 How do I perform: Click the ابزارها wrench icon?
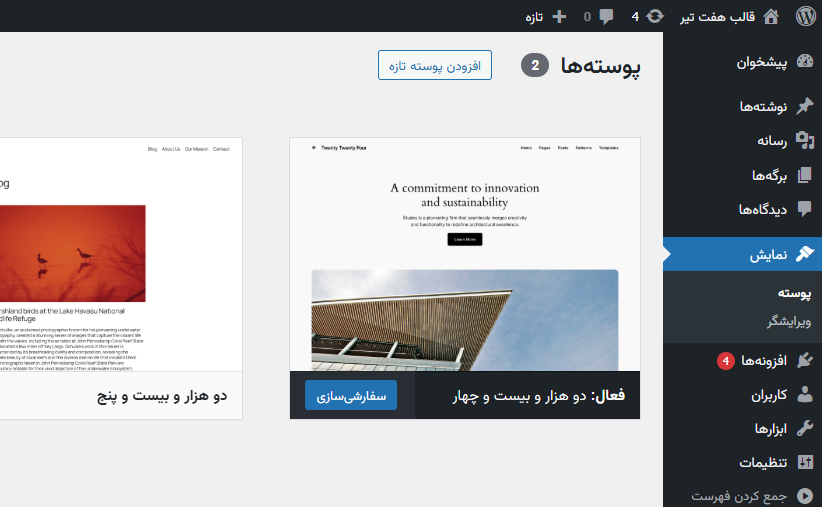click(805, 428)
